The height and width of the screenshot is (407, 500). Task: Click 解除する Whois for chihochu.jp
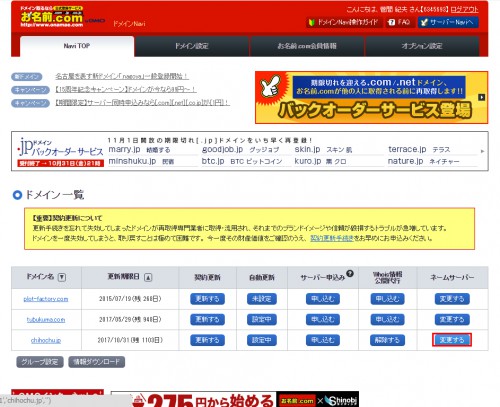[x=387, y=340]
